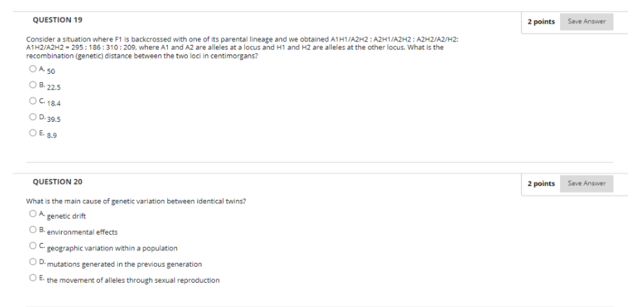Viewport: 644px width, 307px height.
Task: Save the answer for Question 20
Action: 586,184
